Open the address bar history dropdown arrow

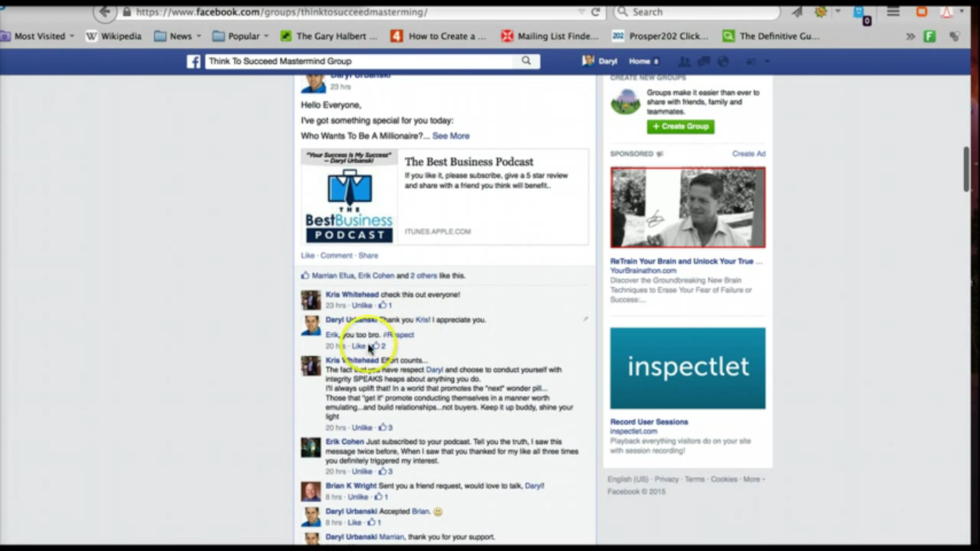pyautogui.click(x=581, y=12)
